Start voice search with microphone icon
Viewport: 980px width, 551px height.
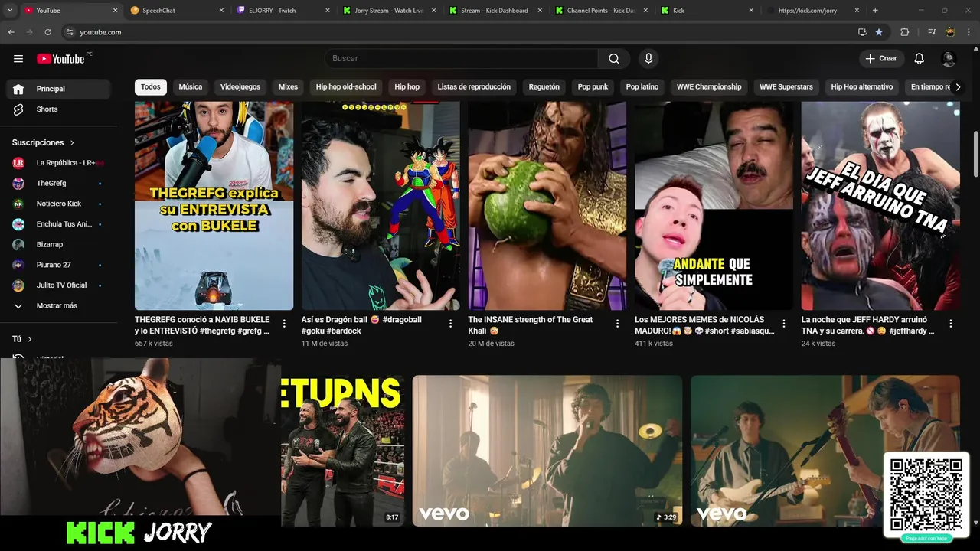click(x=648, y=59)
